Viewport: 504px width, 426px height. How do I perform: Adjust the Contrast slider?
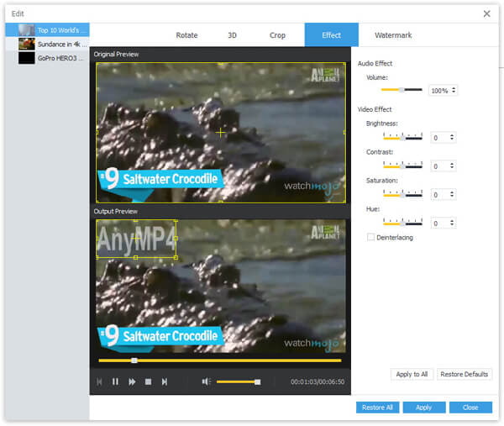tap(402, 166)
